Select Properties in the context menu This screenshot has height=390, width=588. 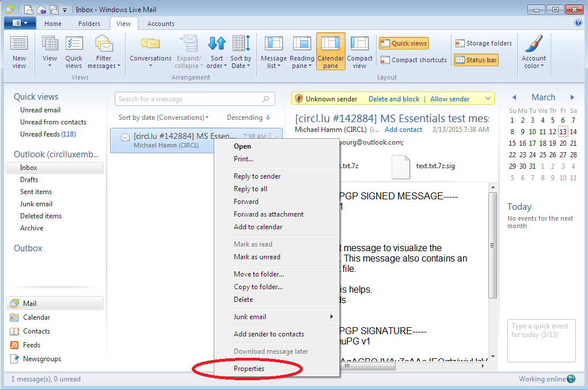coord(249,369)
